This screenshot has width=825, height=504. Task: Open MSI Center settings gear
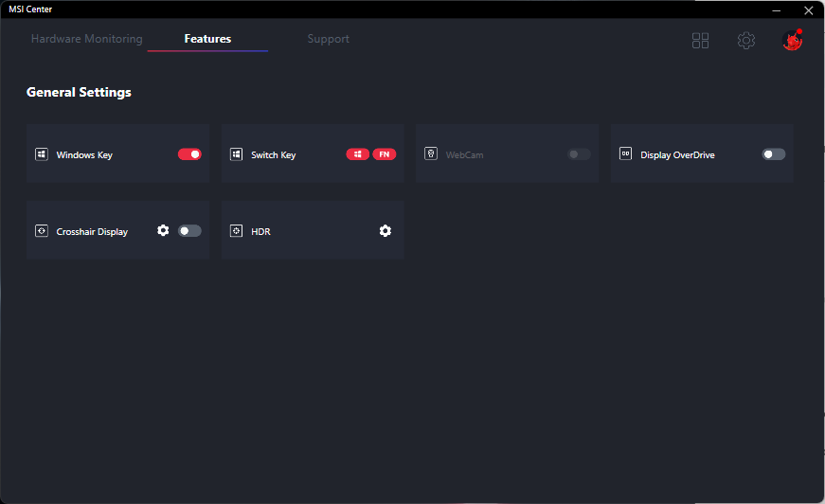746,41
